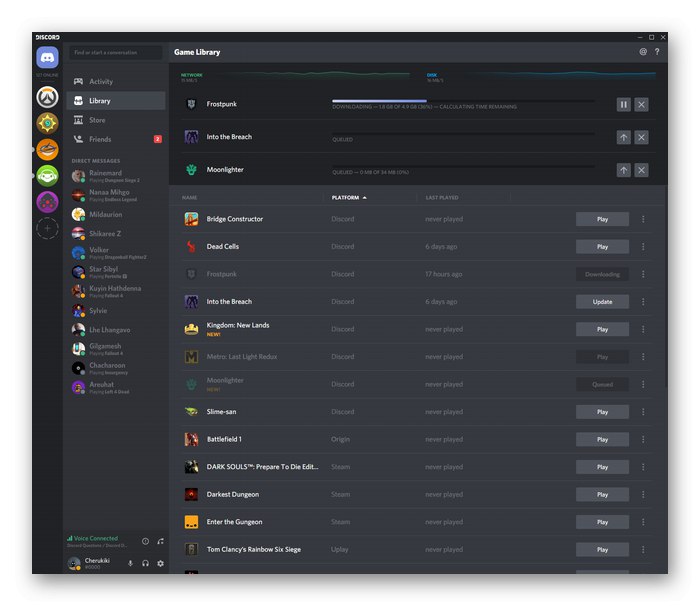
Task: Click Voice Connected status text
Action: (96, 538)
